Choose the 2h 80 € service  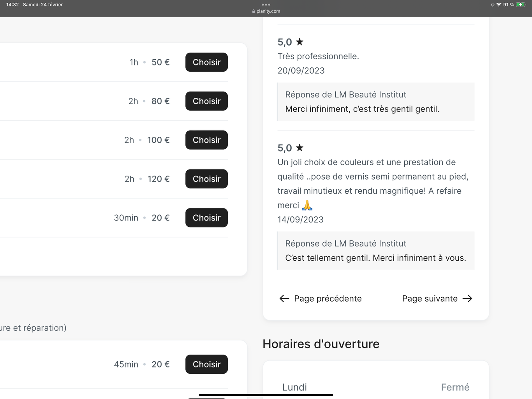coord(206,101)
